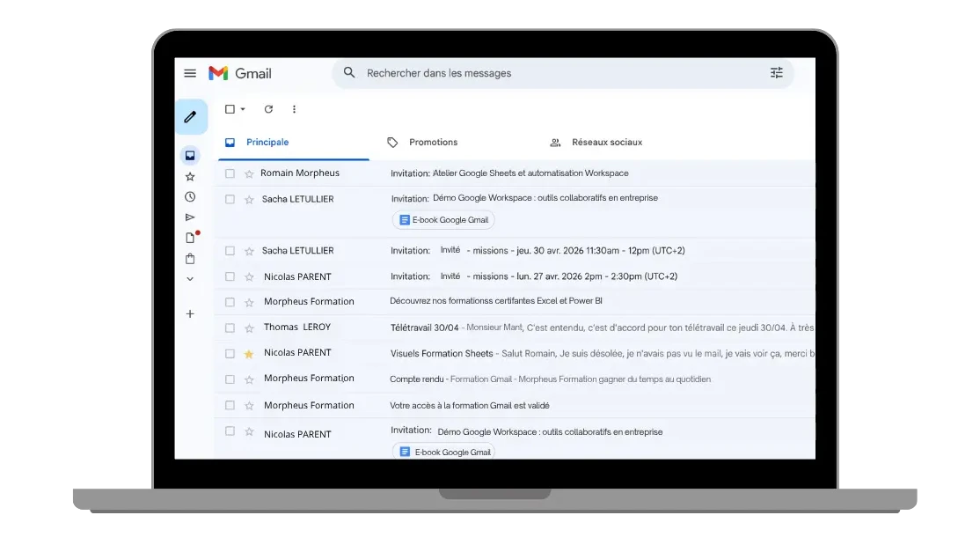Click the Gmail logo
The width and height of the screenshot is (980, 552).
click(240, 73)
